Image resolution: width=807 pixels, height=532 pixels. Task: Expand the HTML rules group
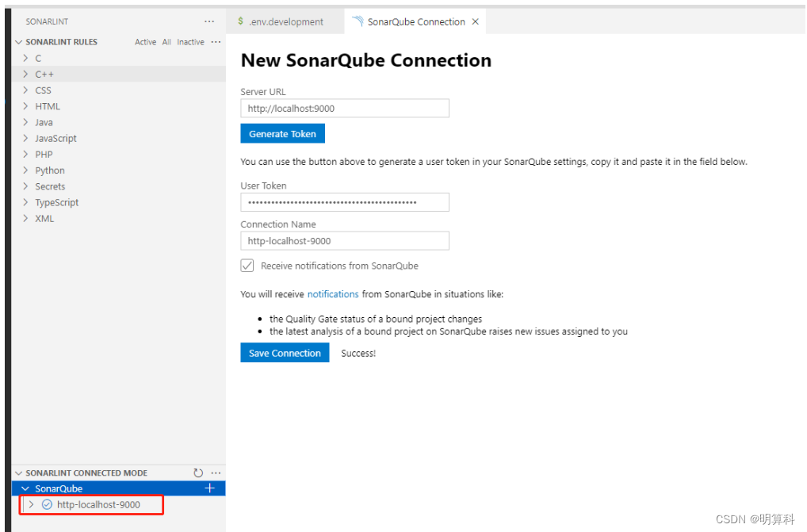pyautogui.click(x=25, y=106)
